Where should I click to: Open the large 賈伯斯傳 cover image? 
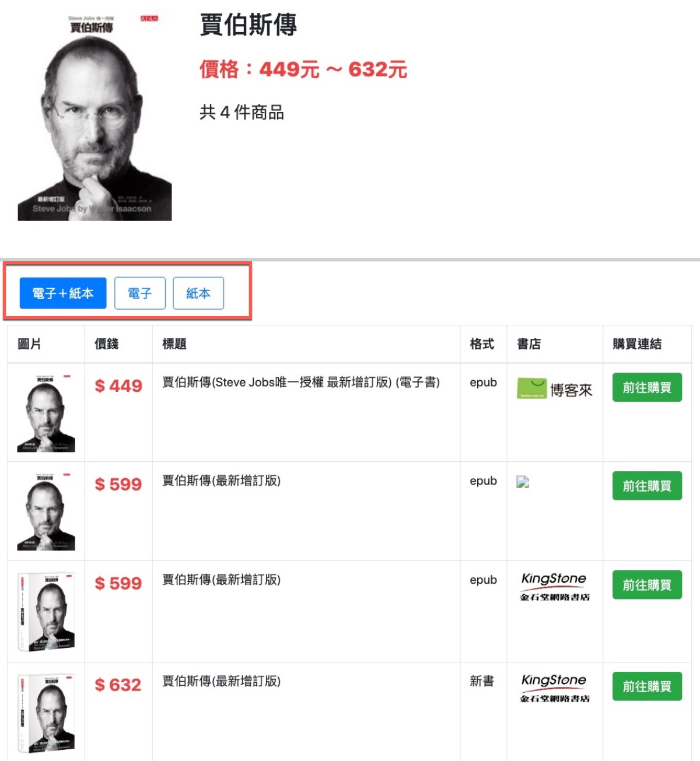(95, 117)
